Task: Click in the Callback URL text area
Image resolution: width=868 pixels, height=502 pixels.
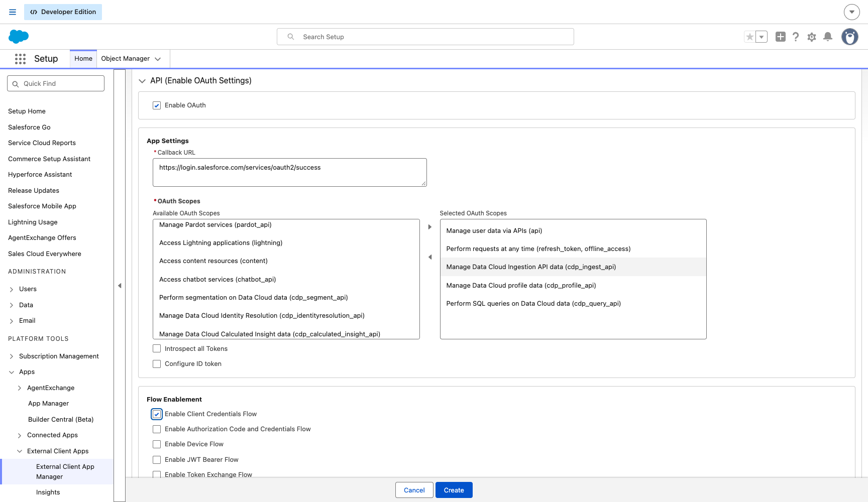Action: (x=290, y=173)
